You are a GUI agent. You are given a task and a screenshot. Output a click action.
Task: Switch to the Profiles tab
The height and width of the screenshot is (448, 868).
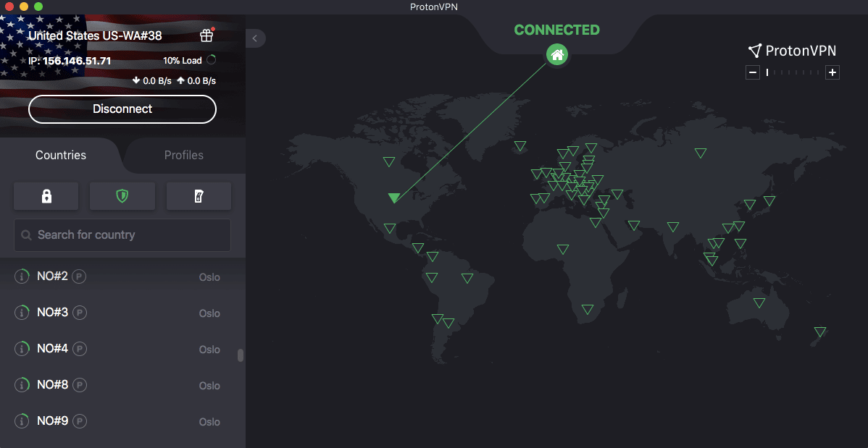[183, 155]
